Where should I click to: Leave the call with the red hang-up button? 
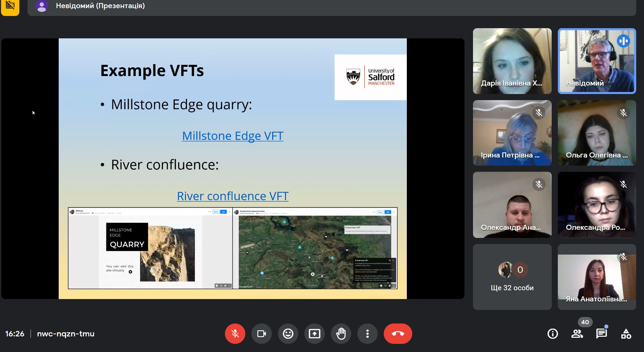pos(398,334)
